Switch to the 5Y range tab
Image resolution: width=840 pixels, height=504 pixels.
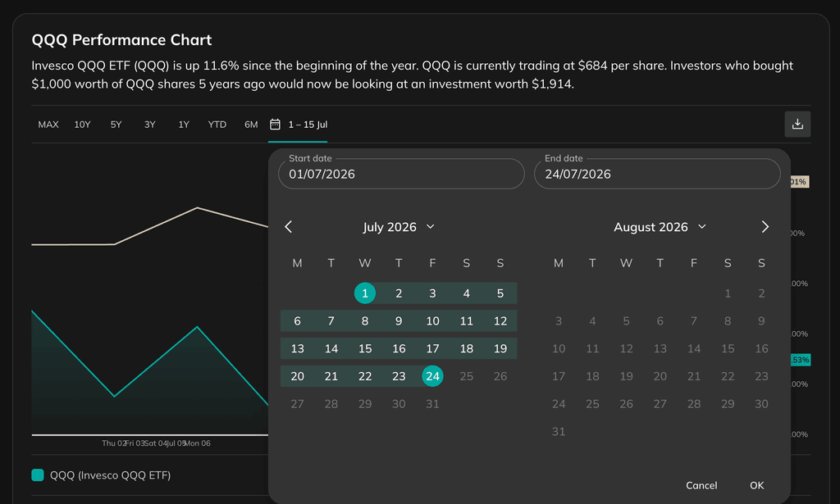[x=116, y=125]
